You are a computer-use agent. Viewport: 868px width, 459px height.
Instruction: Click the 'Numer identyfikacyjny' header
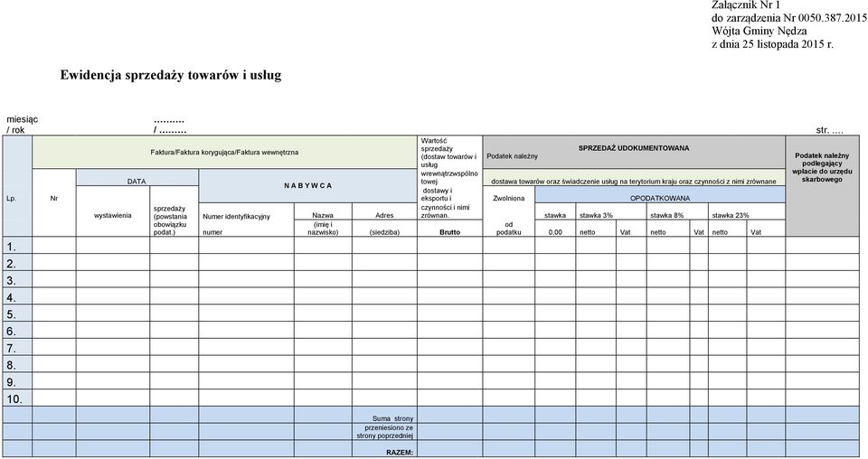coord(236,216)
